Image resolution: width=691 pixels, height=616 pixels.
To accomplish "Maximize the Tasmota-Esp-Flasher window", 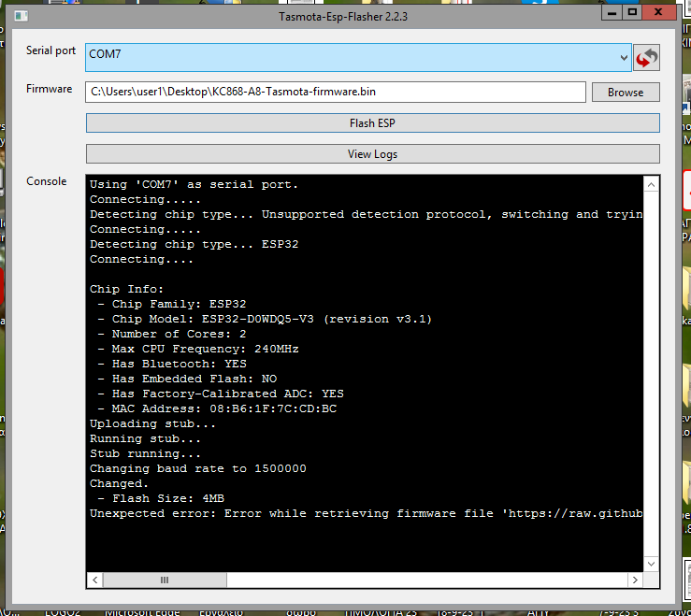I will pos(633,13).
